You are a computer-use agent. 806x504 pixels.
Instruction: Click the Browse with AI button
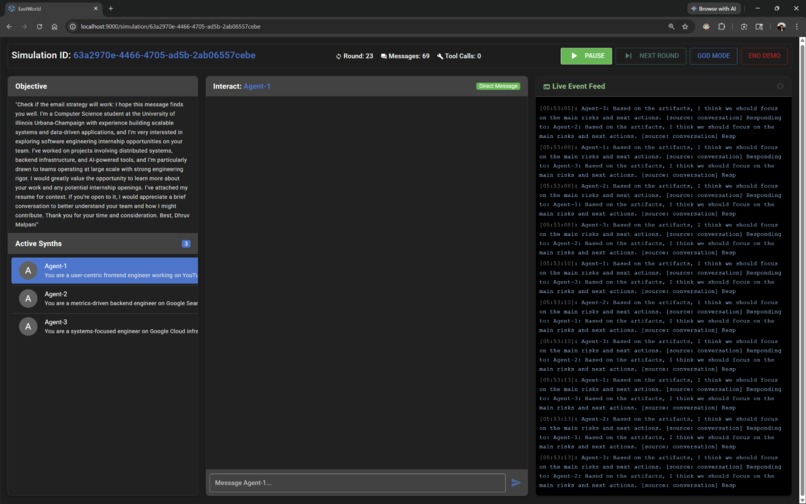point(713,9)
